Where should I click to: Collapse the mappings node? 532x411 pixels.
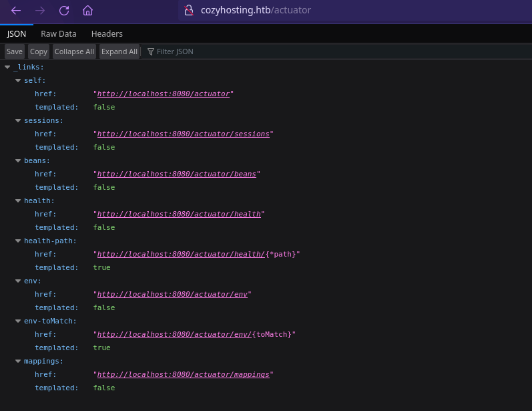tap(19, 362)
